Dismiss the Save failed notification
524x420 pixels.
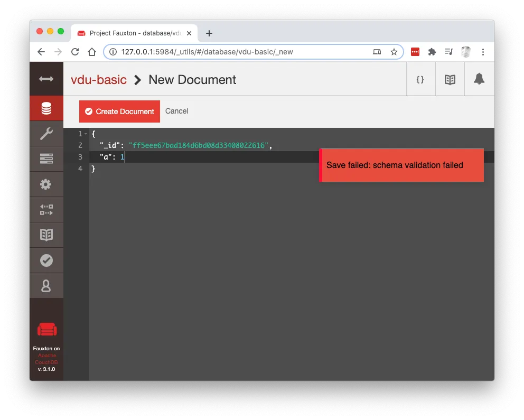pyautogui.click(x=401, y=165)
